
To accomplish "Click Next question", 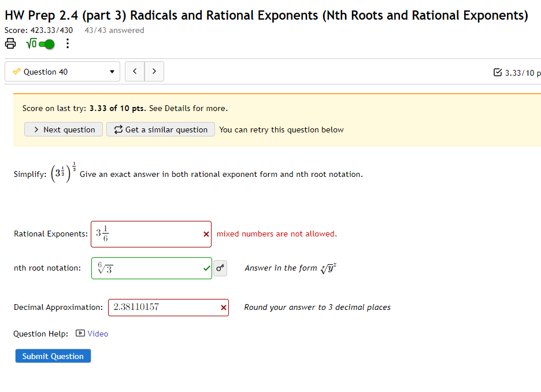I will [x=63, y=130].
